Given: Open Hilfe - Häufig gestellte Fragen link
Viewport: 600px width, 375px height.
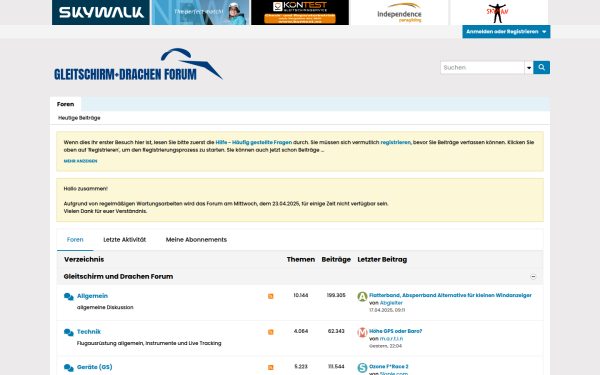Looking at the screenshot, I should click(x=253, y=142).
